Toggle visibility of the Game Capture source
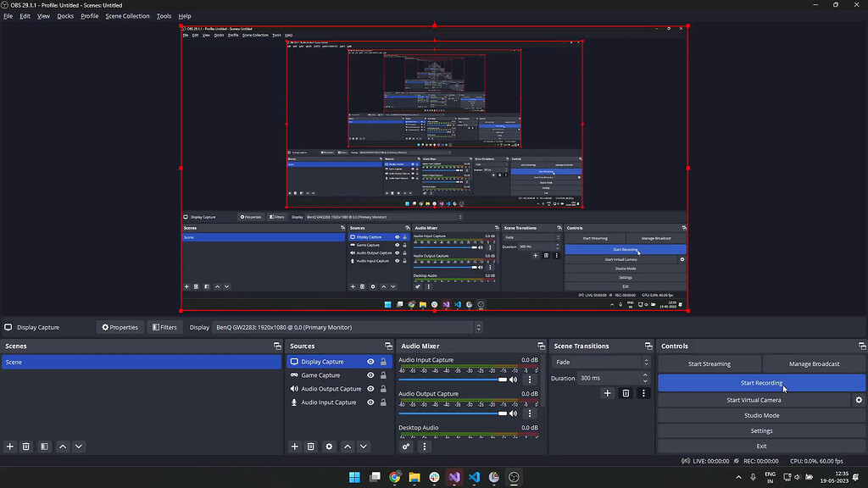Screen dimensions: 868x488 [x=370, y=375]
